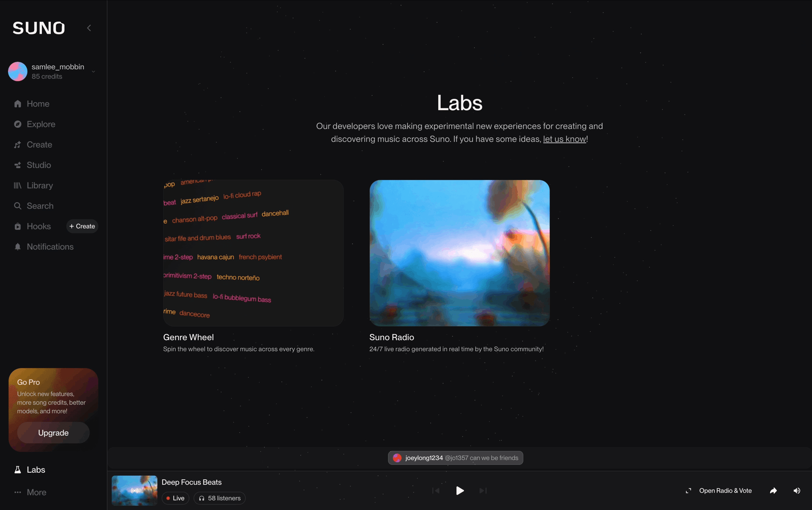The image size is (812, 510).
Task: Click the 58 listeners badge
Action: pos(219,498)
